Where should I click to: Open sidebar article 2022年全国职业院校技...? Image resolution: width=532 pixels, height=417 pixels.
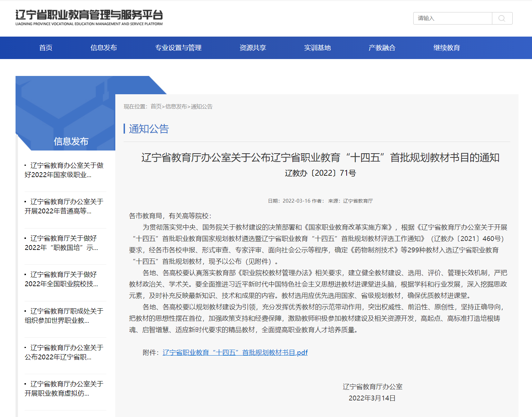61,279
